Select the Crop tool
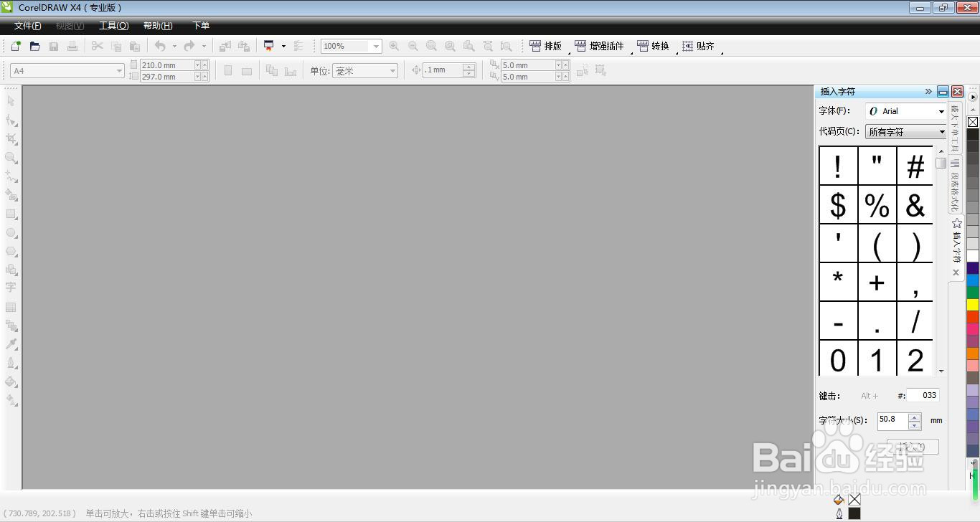Image resolution: width=980 pixels, height=522 pixels. point(11,138)
